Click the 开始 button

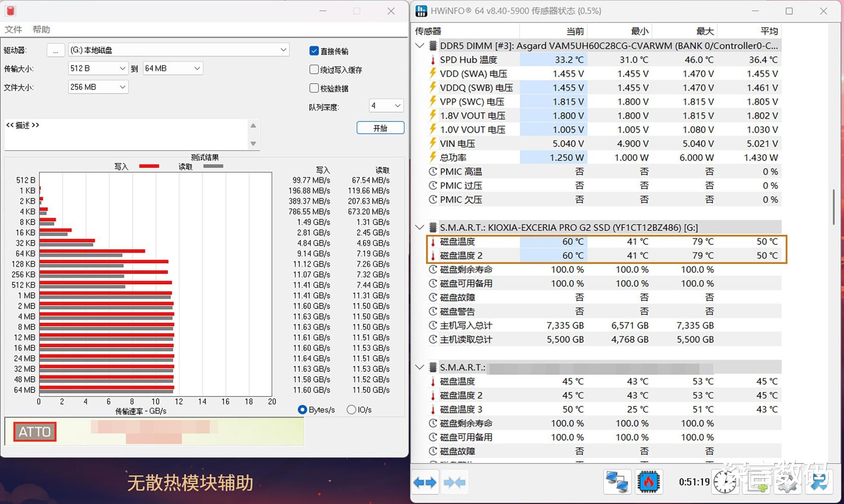(380, 128)
